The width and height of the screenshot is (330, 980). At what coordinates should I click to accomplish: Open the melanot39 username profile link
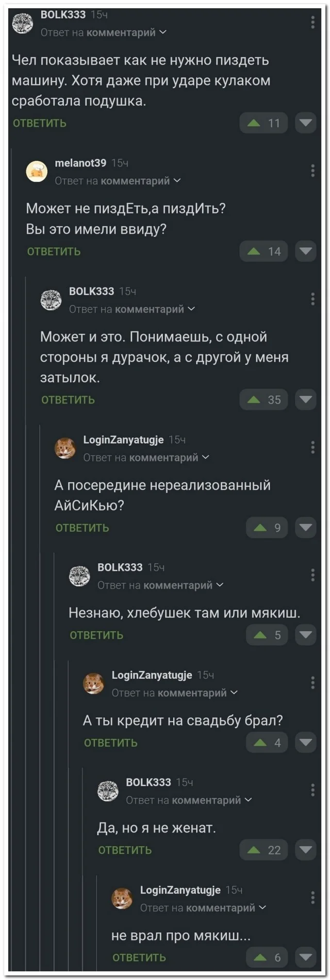coord(80,163)
